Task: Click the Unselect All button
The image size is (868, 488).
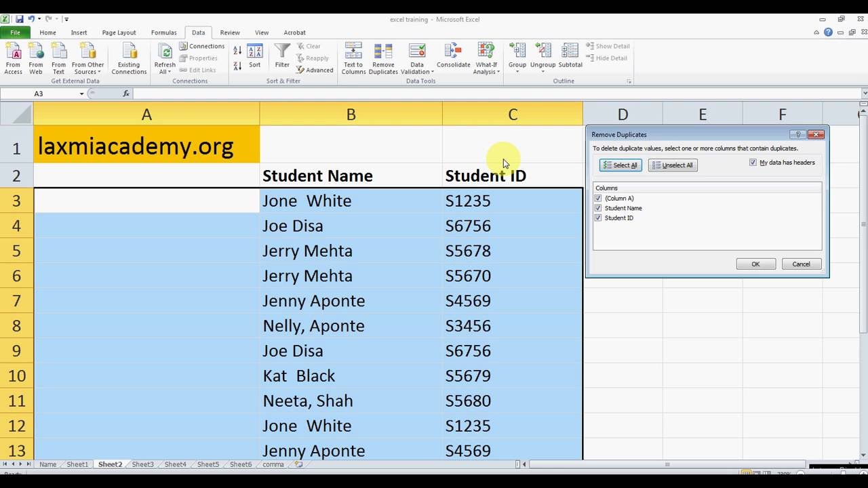Action: click(673, 165)
